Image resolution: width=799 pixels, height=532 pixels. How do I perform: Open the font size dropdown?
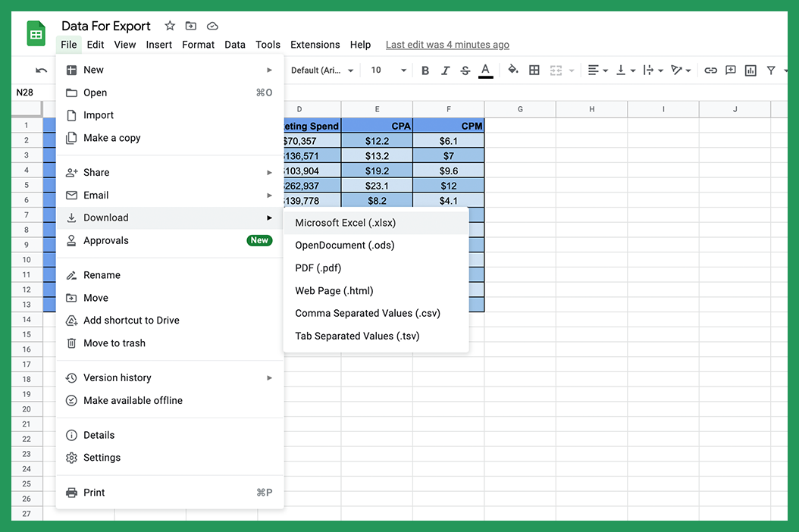387,69
